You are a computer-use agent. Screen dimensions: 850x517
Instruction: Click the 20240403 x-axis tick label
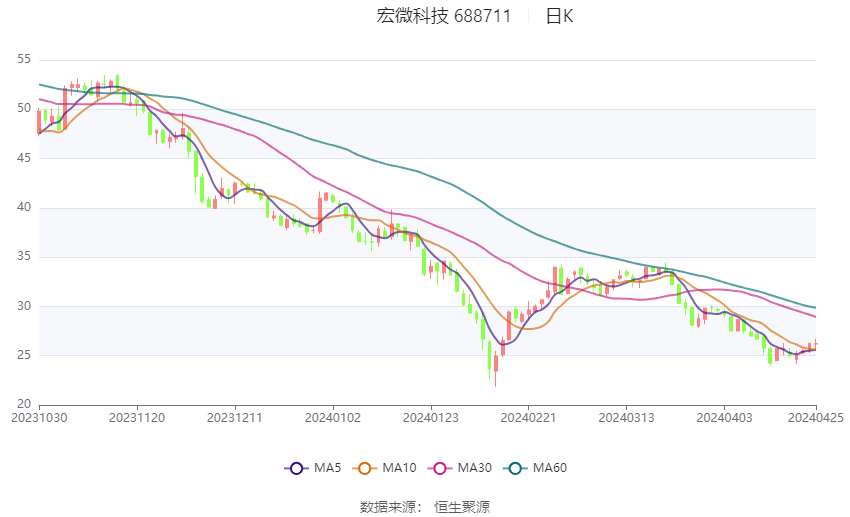pos(724,418)
